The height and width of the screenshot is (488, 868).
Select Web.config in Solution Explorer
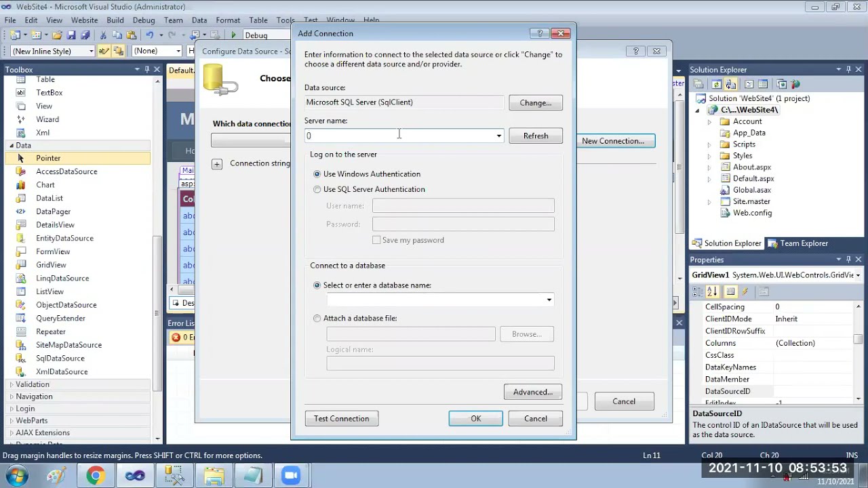(752, 213)
